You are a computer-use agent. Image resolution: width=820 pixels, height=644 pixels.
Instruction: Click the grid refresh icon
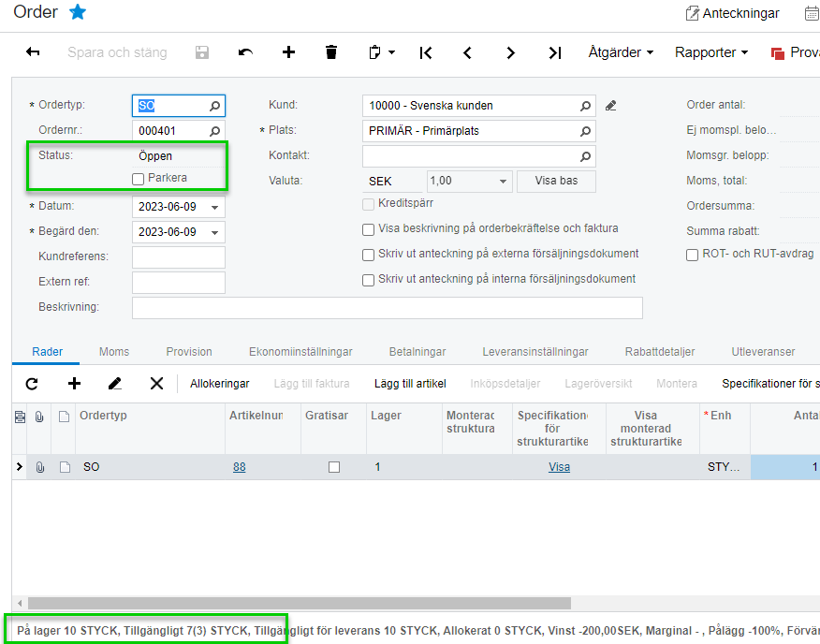point(32,384)
